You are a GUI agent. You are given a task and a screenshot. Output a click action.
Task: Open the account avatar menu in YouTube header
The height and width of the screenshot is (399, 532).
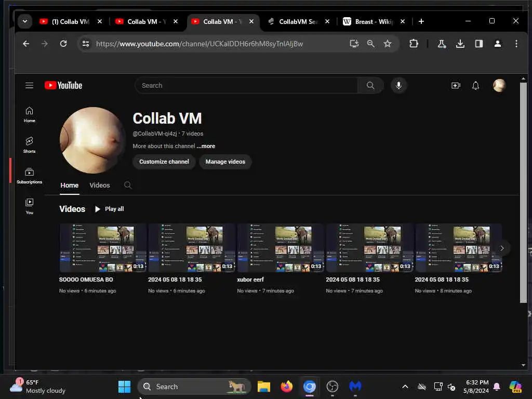click(499, 86)
